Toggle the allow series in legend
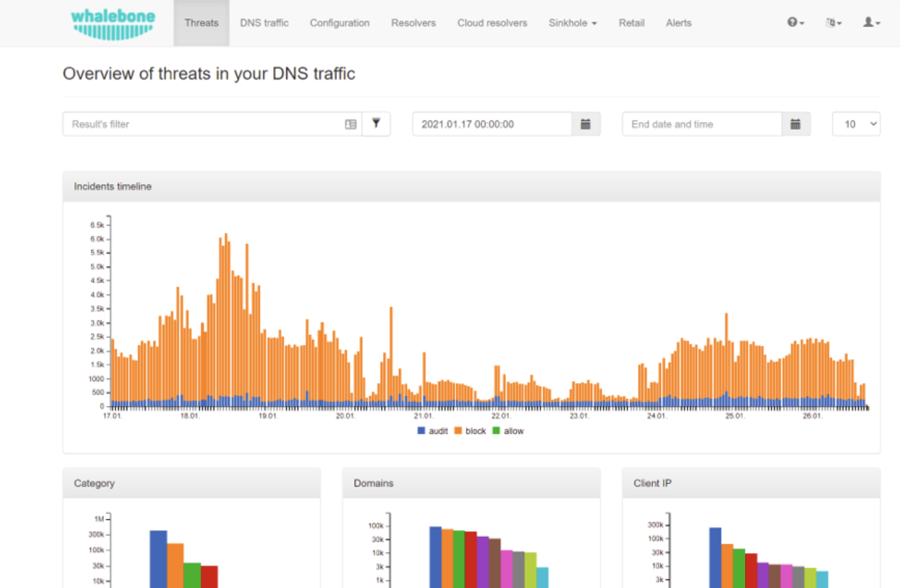The width and height of the screenshot is (900, 588). click(508, 431)
